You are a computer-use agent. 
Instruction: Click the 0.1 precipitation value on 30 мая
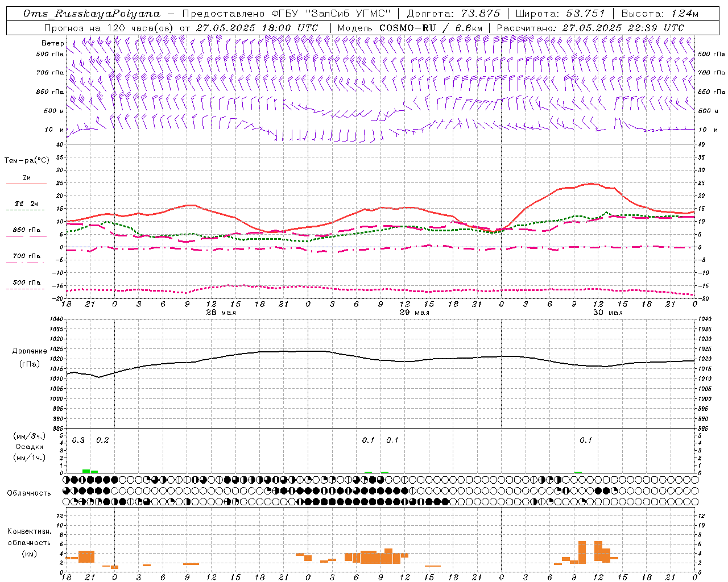pos(586,440)
